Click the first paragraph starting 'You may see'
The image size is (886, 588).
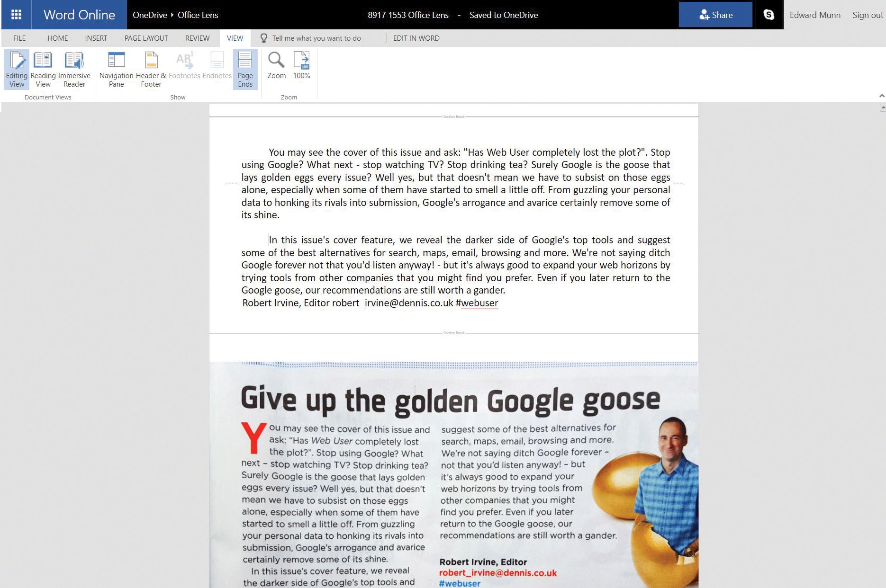pyautogui.click(x=456, y=184)
